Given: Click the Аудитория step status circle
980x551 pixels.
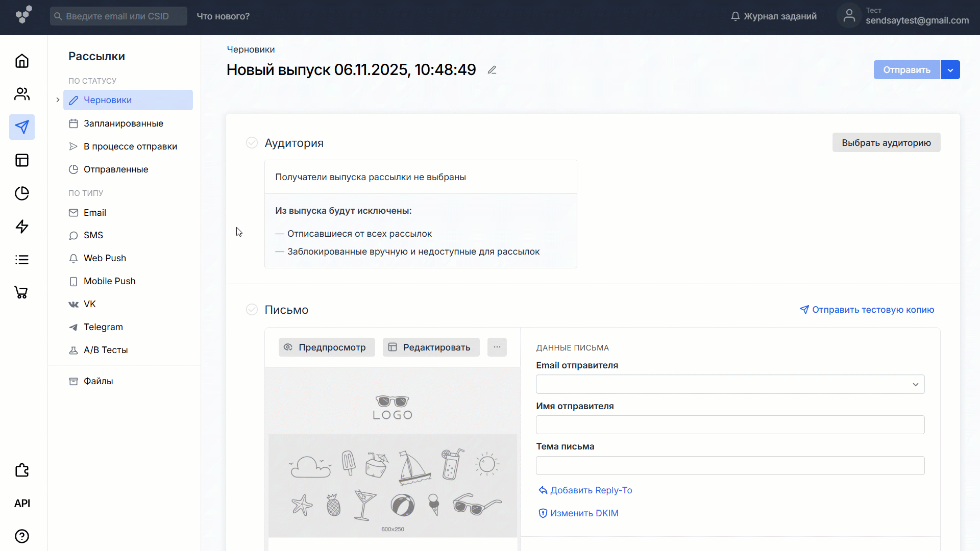Looking at the screenshot, I should 252,143.
